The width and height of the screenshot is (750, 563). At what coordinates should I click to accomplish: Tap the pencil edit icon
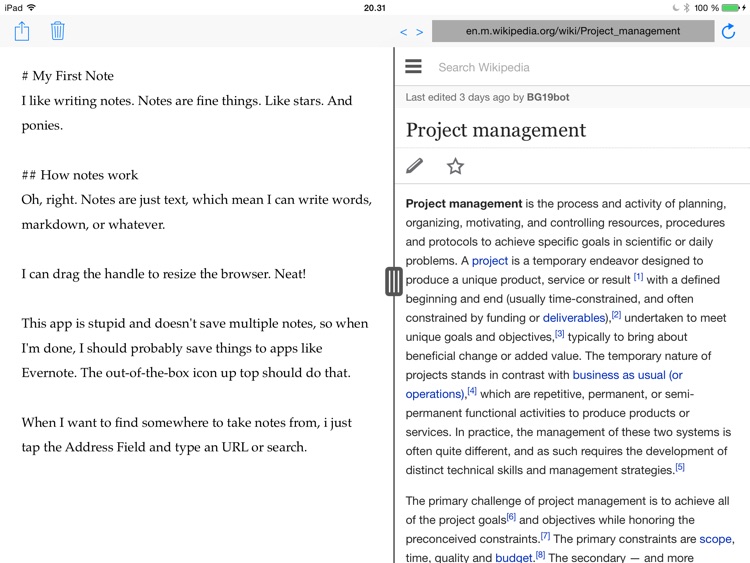(x=415, y=166)
